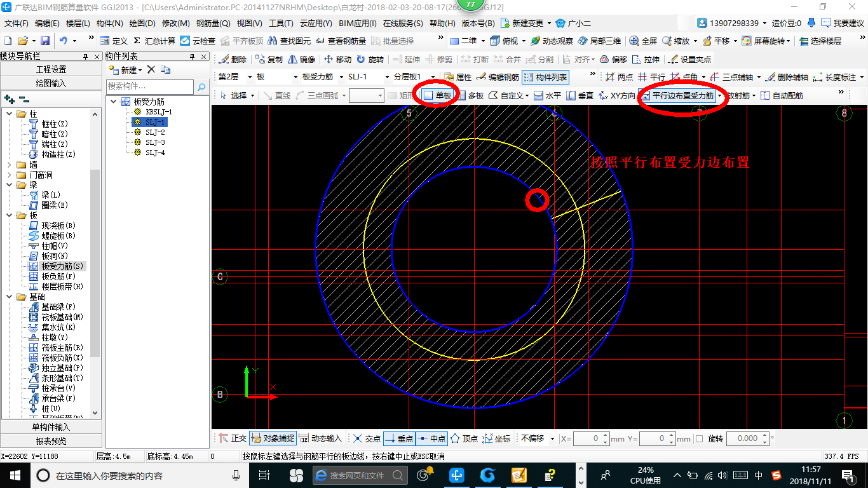Image resolution: width=868 pixels, height=488 pixels.
Task: Click 查找图元 find element
Action: pyautogui.click(x=290, y=41)
